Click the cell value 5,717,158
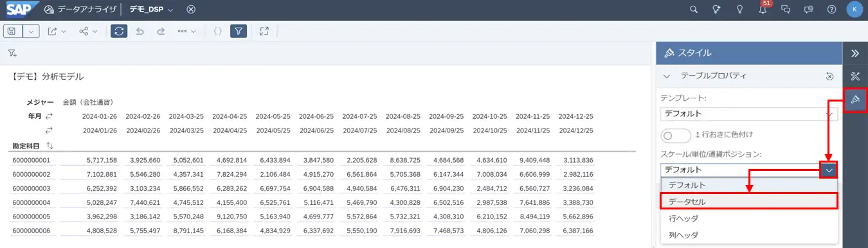Viewport: 868px width, 248px height. click(102, 160)
